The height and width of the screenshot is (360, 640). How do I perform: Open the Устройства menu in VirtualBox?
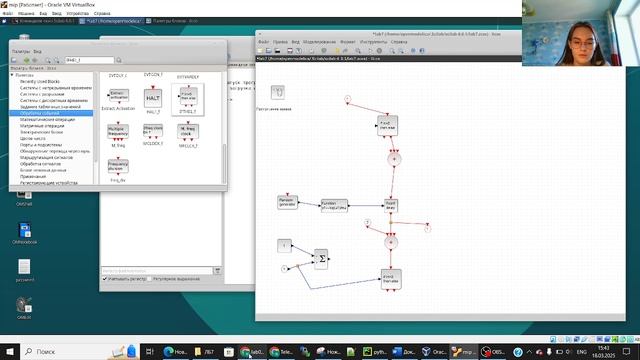coord(78,13)
